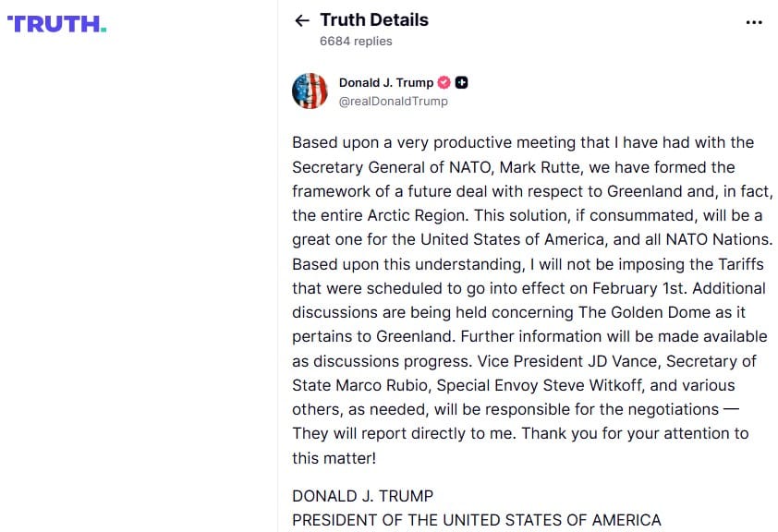The height and width of the screenshot is (532, 778).
Task: View the 6684 replies count
Action: point(356,41)
